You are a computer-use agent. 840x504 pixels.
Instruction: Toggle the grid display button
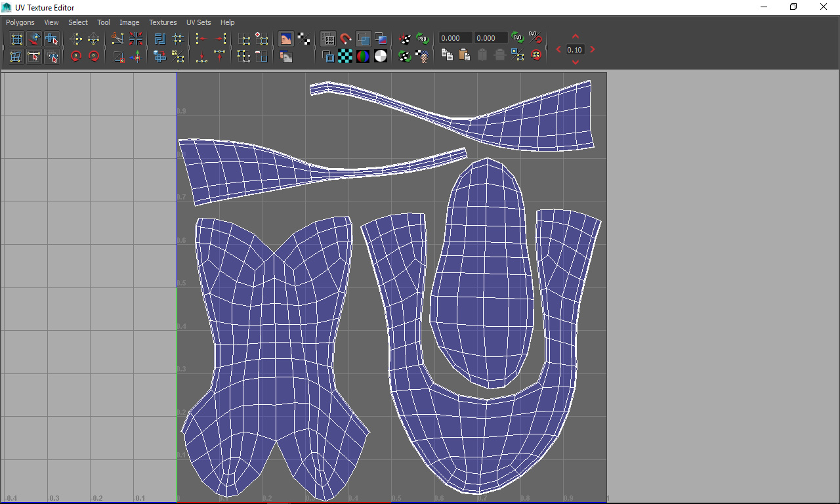[327, 39]
